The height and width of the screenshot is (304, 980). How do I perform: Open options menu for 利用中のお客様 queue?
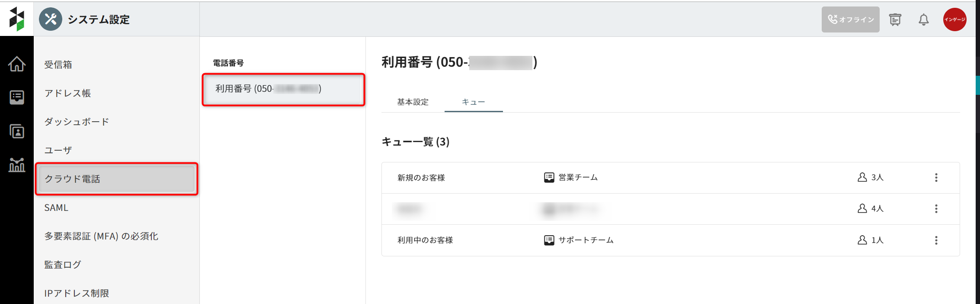936,240
